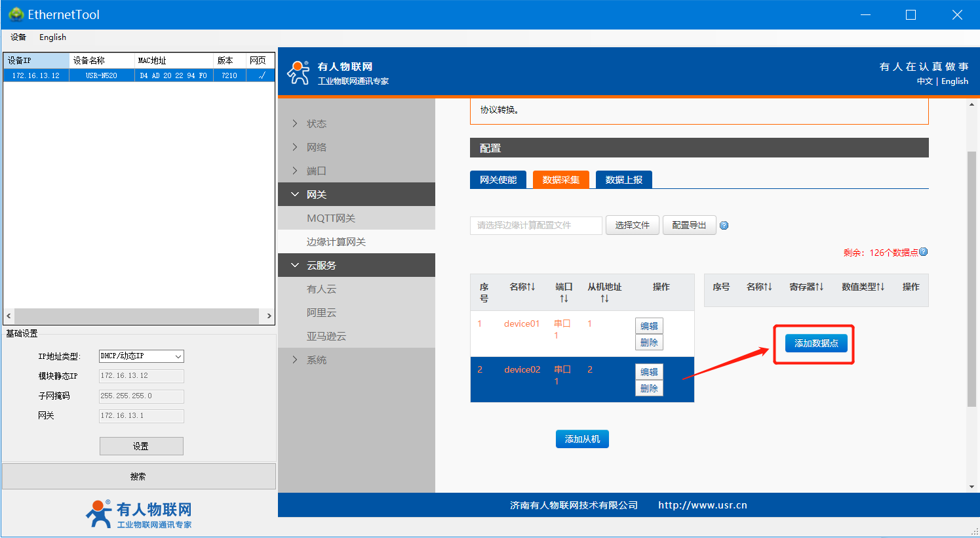980x538 pixels.
Task: Click the edge computing config file field
Action: coord(536,226)
